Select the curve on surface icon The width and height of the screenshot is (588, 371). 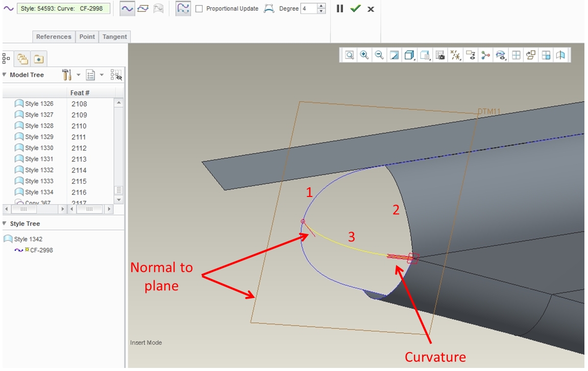(x=159, y=9)
